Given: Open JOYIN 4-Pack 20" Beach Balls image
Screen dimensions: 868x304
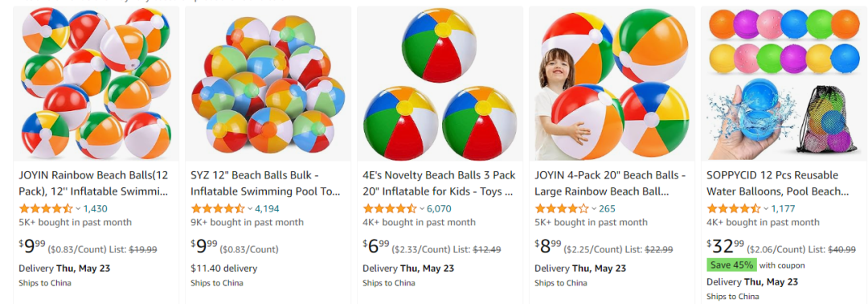Looking at the screenshot, I should (x=612, y=84).
